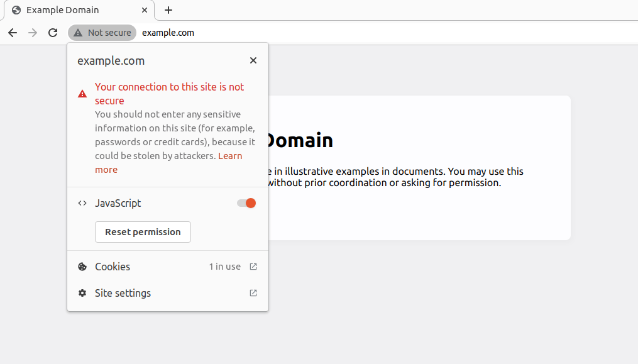Click the cookie icon
The width and height of the screenshot is (638, 364).
click(82, 267)
